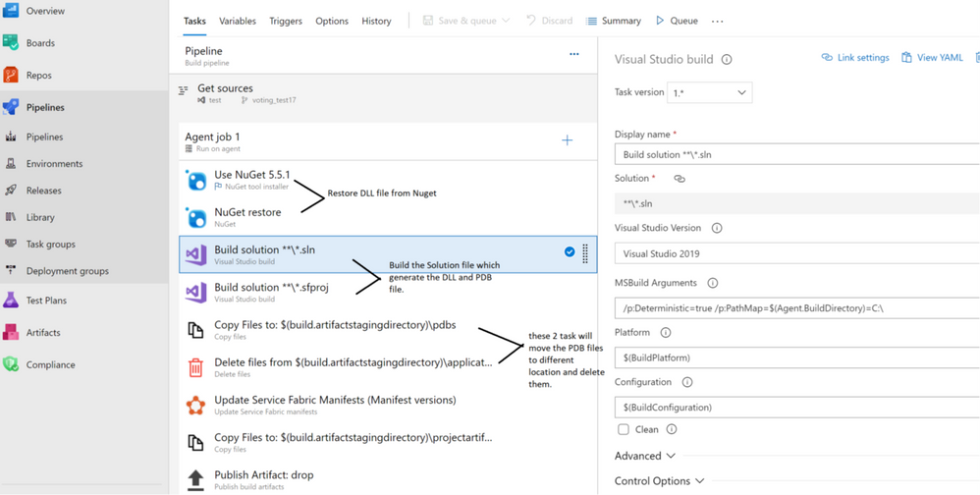
Task: Open the Pipeline more options ellipsis
Action: [x=573, y=54]
